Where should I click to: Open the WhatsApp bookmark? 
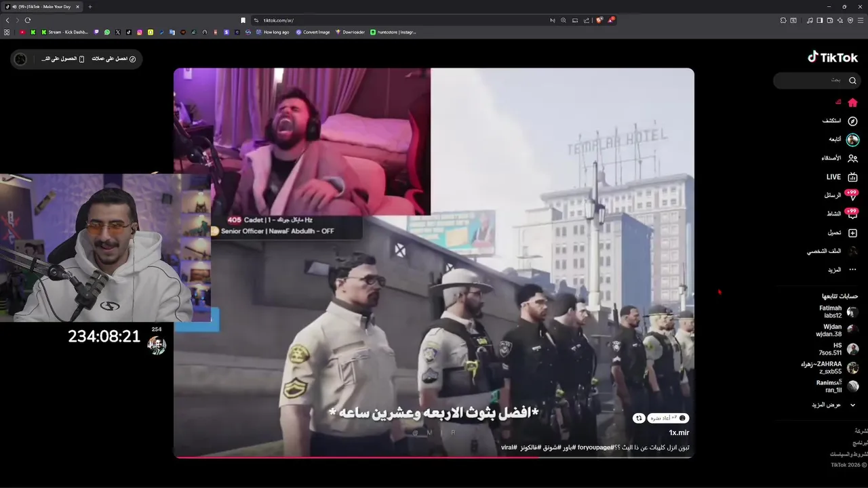[x=106, y=32]
